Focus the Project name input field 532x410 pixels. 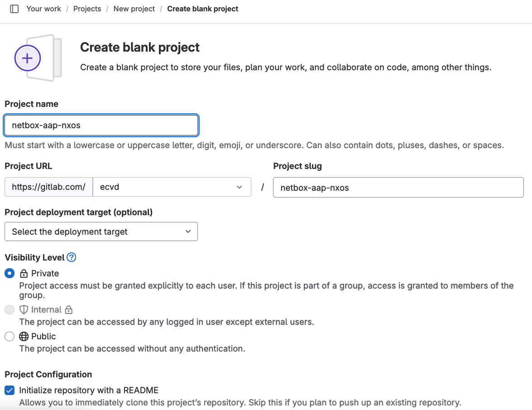click(101, 125)
